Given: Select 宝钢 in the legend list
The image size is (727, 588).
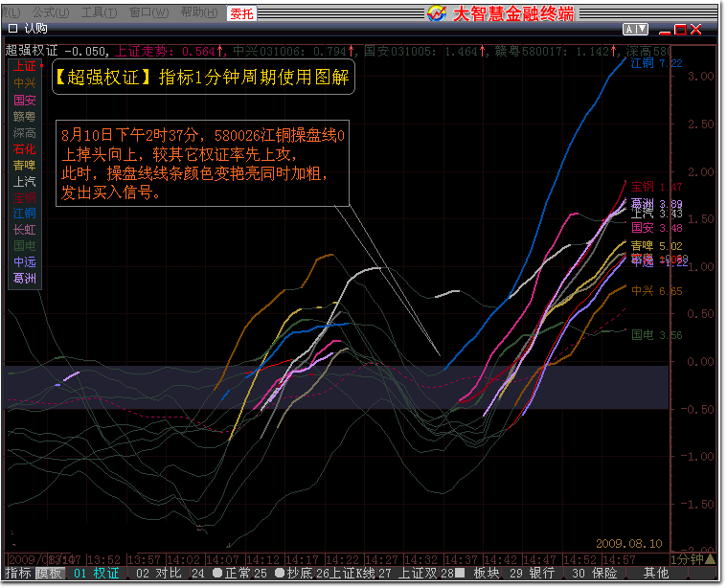Looking at the screenshot, I should click(x=25, y=197).
